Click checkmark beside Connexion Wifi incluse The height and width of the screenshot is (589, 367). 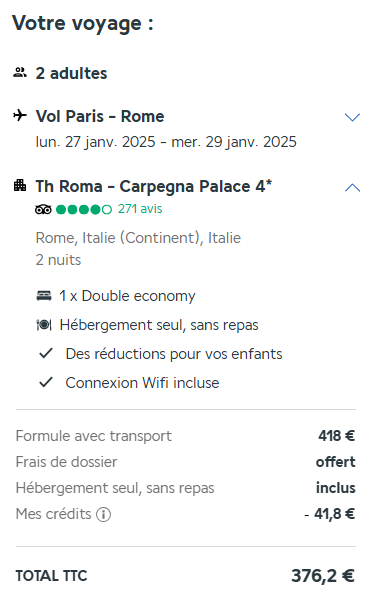[x=46, y=382]
